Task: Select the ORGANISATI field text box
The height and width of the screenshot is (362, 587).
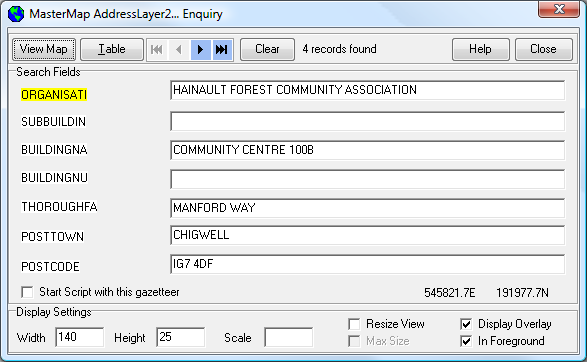Action: [368, 90]
